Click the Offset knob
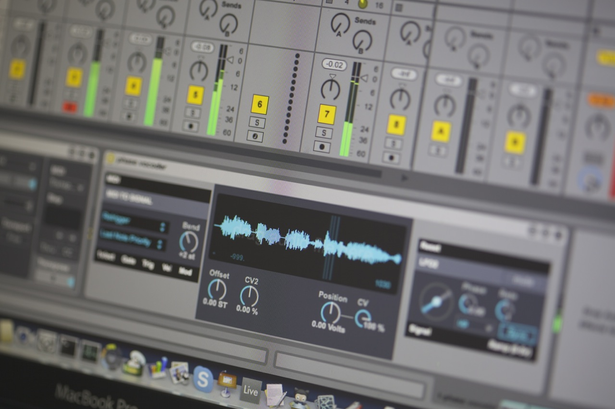The width and height of the screenshot is (615, 409). (x=217, y=290)
